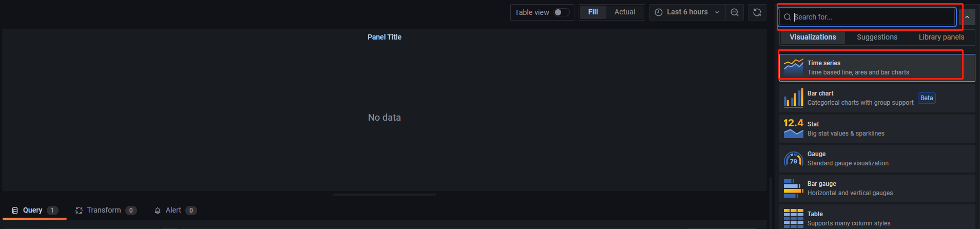Image resolution: width=980 pixels, height=229 pixels.
Task: Switch to Actual view mode
Action: tap(625, 12)
